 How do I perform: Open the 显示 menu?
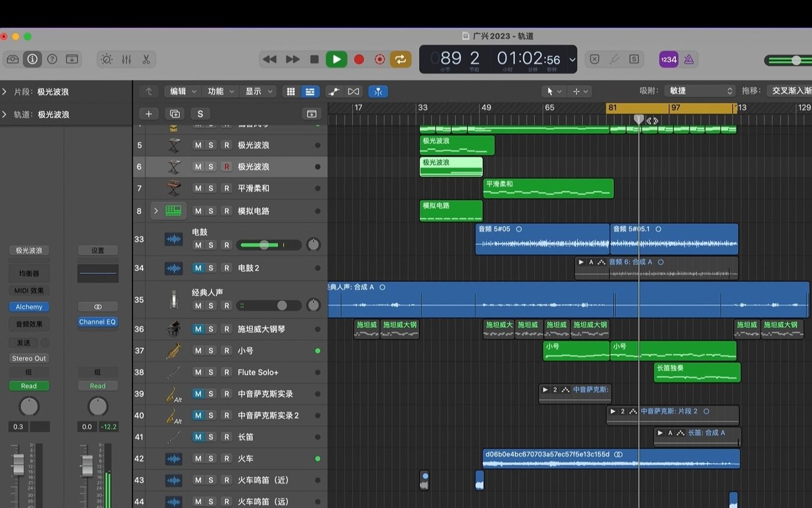point(258,91)
